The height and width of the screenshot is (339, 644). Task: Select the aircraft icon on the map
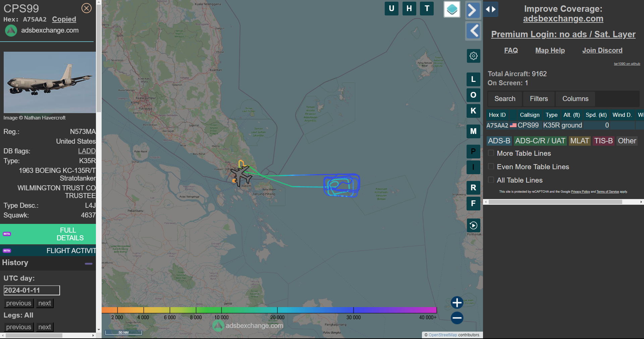point(241,176)
